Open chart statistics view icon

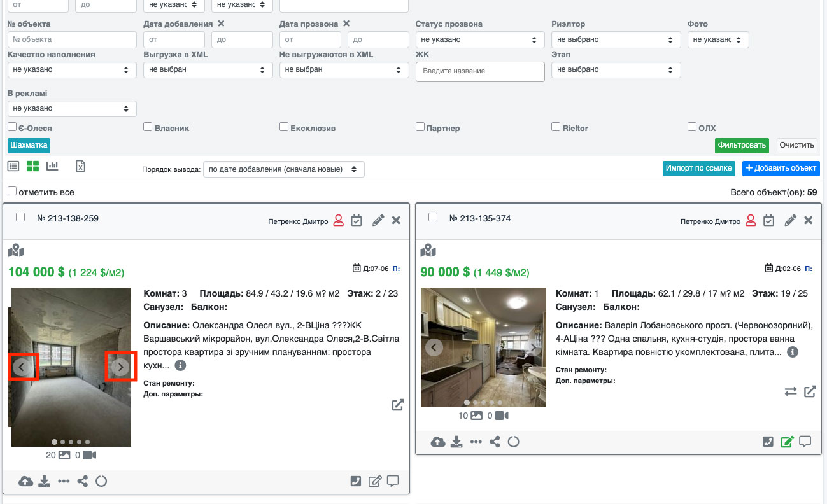[x=52, y=166]
